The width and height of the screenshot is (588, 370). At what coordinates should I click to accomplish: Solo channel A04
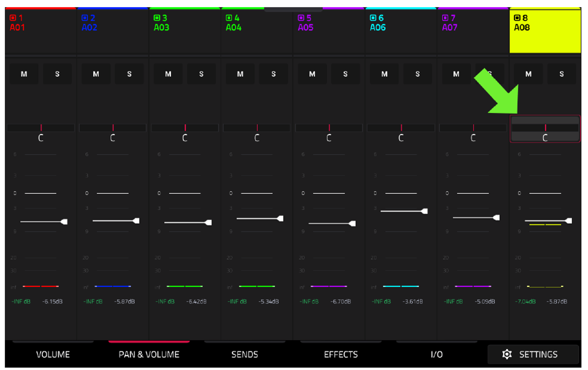coord(273,74)
